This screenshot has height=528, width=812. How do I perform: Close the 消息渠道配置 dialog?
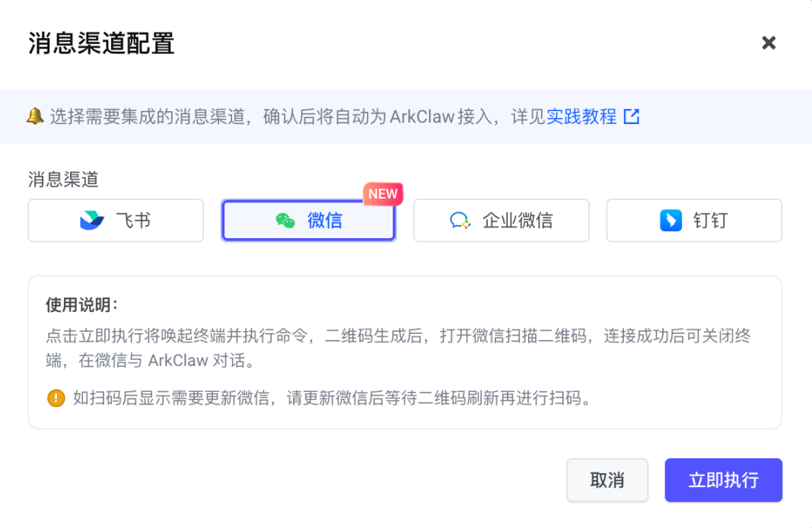pyautogui.click(x=769, y=43)
